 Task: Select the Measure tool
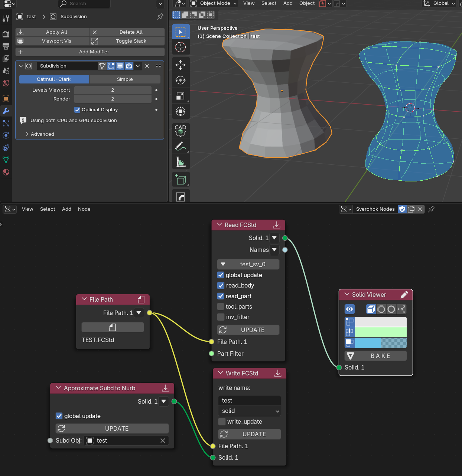[x=180, y=162]
